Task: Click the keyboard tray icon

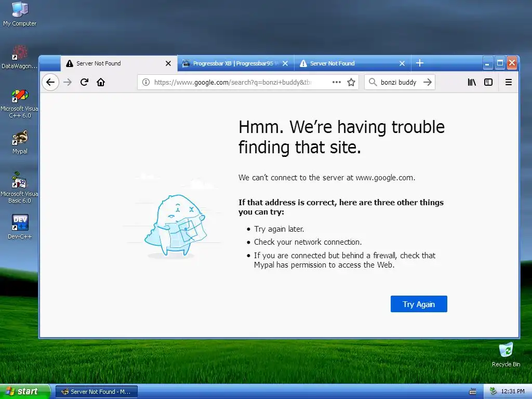Action: [473, 392]
